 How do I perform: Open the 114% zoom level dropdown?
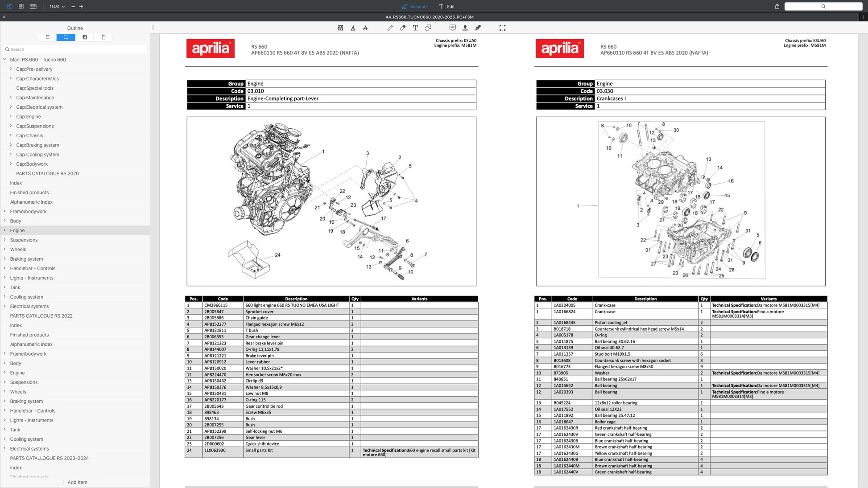click(57, 6)
